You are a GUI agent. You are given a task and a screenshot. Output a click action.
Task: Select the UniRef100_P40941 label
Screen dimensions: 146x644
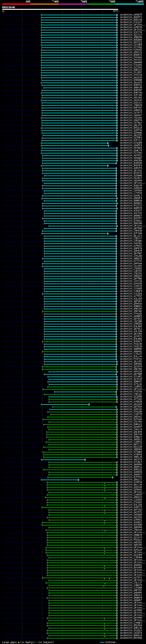(x=131, y=58)
